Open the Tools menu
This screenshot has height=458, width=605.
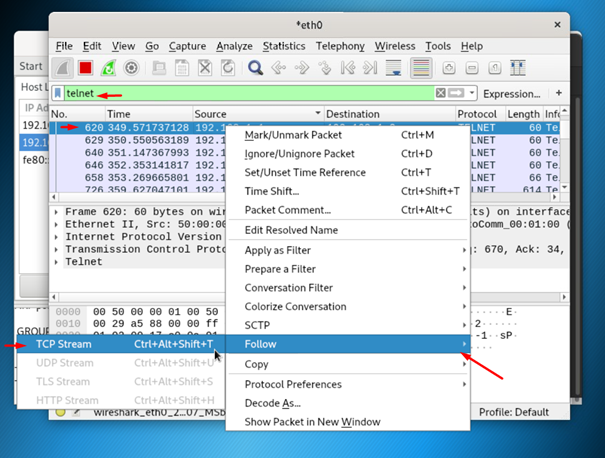point(438,46)
